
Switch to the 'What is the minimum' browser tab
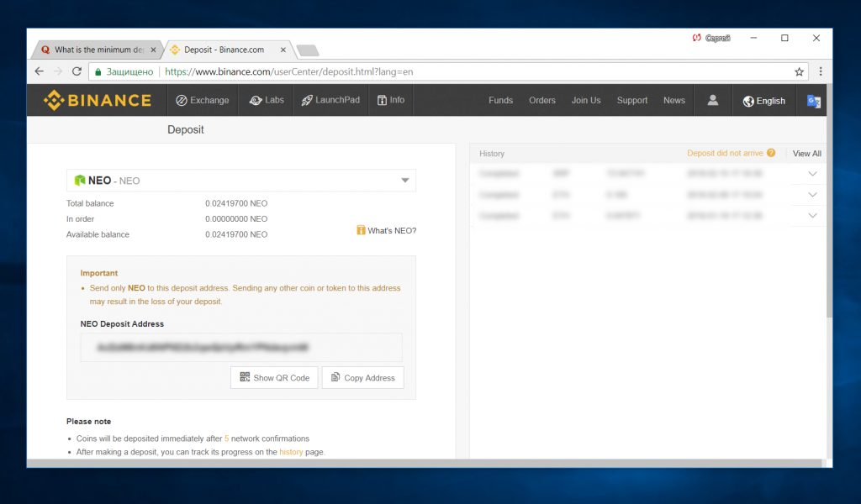coord(96,50)
